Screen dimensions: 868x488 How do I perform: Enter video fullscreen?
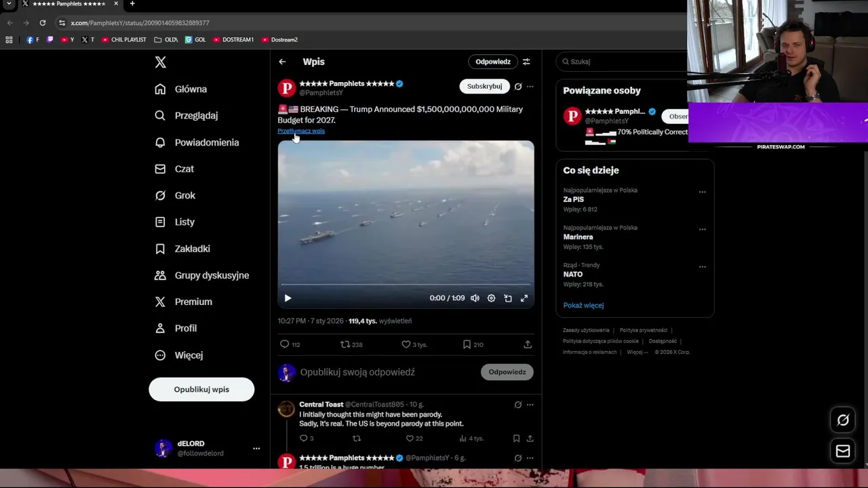pos(524,298)
